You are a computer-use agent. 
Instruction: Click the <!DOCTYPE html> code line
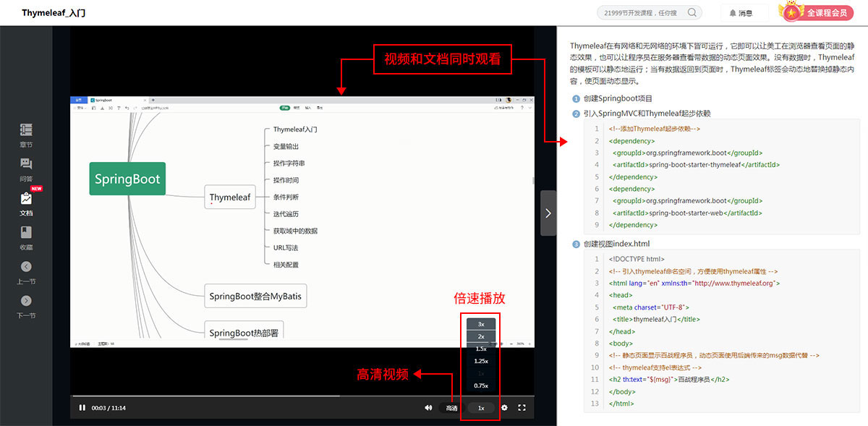pyautogui.click(x=637, y=259)
